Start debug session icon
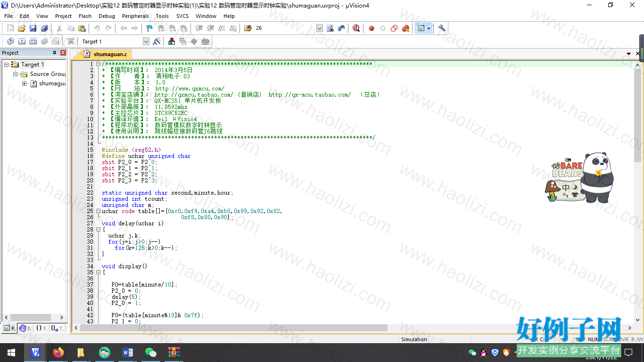Viewport: 644px width, 362px height. 356,28
